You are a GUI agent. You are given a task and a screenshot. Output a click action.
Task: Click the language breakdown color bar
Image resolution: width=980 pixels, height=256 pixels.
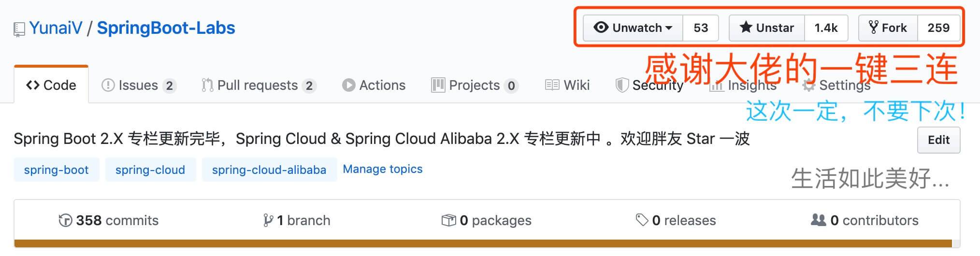pyautogui.click(x=483, y=243)
